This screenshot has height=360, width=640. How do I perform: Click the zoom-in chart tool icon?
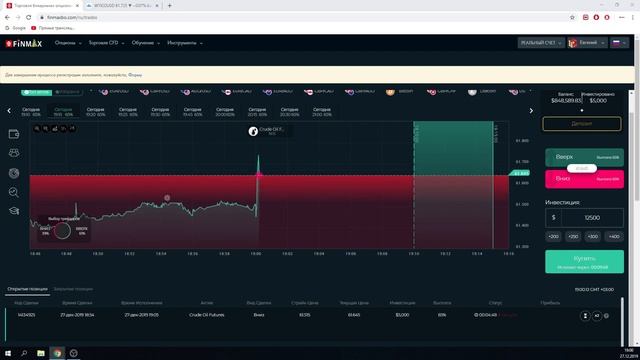click(37, 129)
